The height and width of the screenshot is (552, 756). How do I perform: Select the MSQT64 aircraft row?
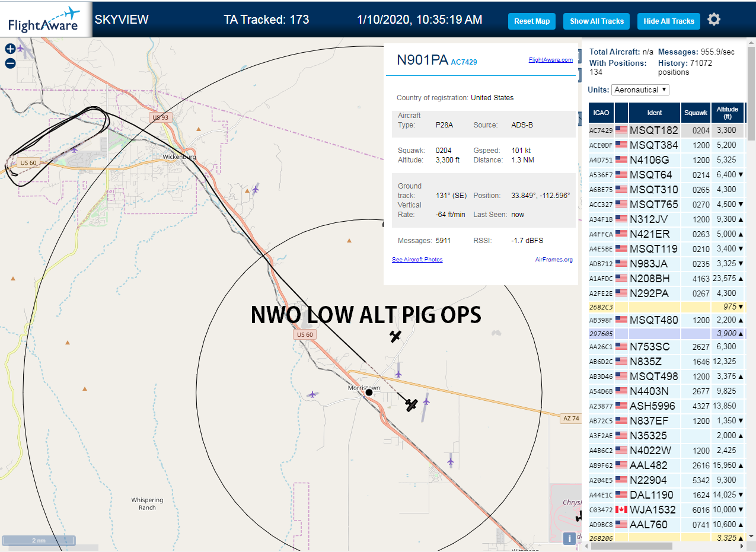point(666,174)
